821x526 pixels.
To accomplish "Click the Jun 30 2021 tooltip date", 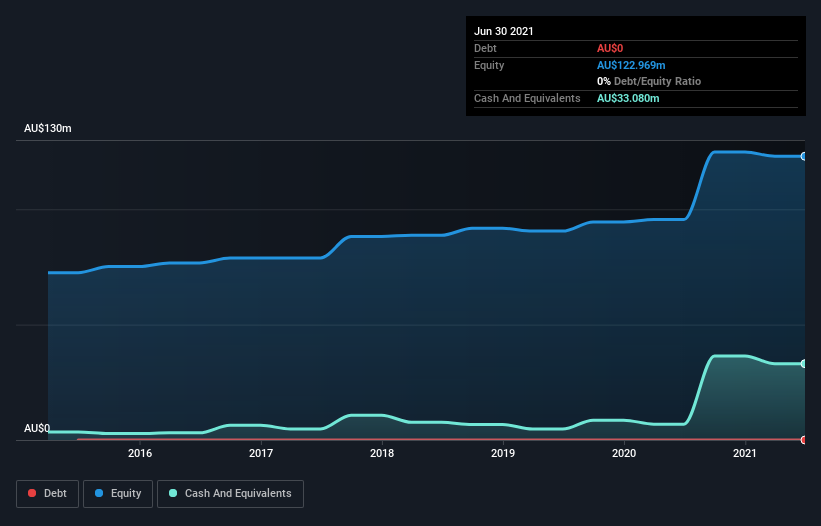I will (504, 31).
